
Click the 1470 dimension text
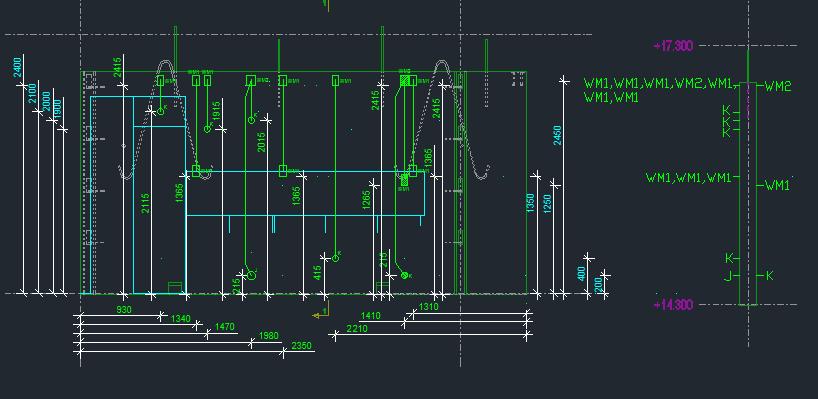(224, 327)
